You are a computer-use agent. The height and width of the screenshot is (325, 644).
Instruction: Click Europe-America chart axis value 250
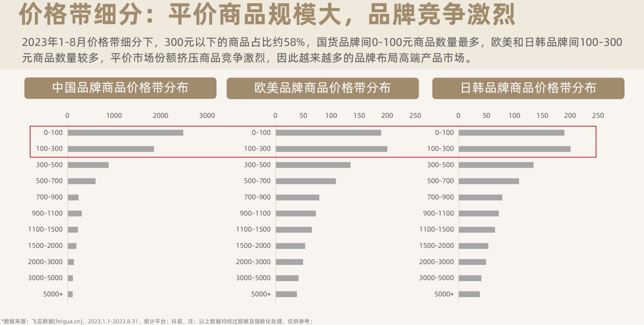tap(415, 116)
